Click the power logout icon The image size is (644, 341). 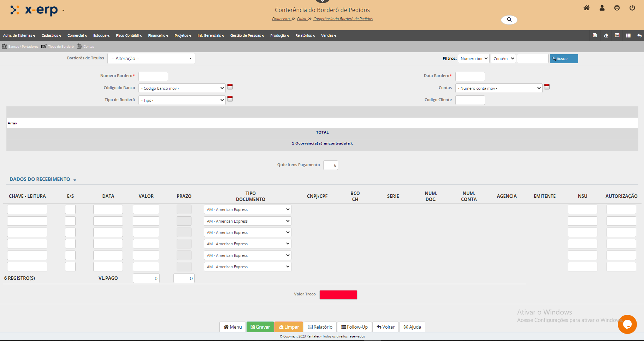pyautogui.click(x=632, y=8)
